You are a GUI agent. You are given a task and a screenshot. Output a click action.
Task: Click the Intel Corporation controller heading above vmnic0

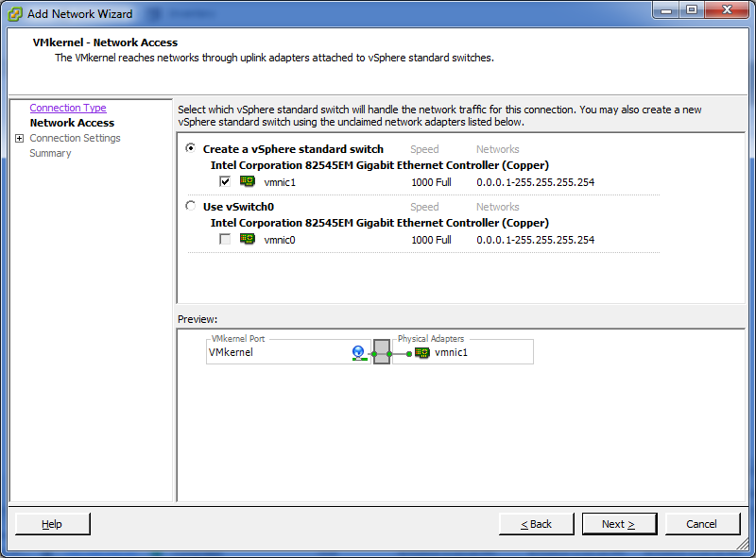coord(380,223)
